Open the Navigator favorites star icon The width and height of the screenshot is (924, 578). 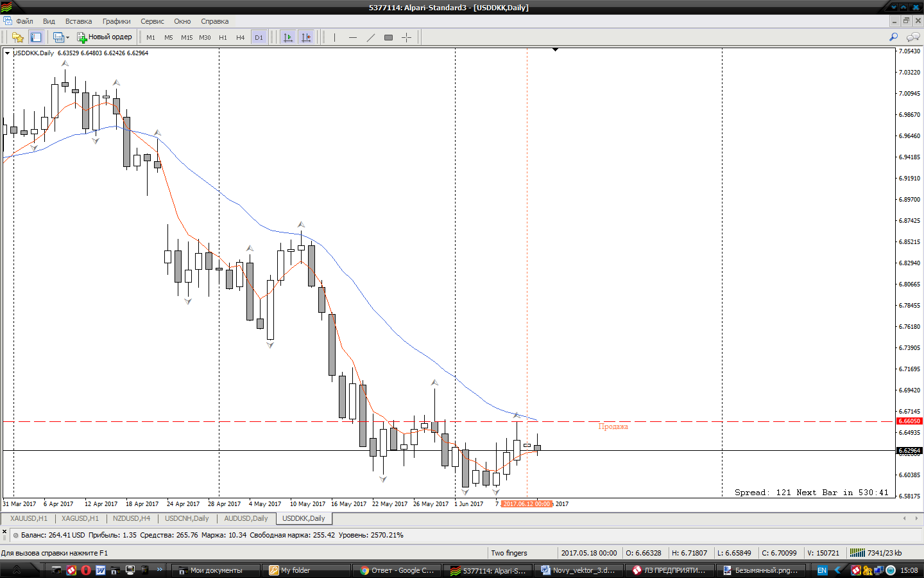(18, 37)
